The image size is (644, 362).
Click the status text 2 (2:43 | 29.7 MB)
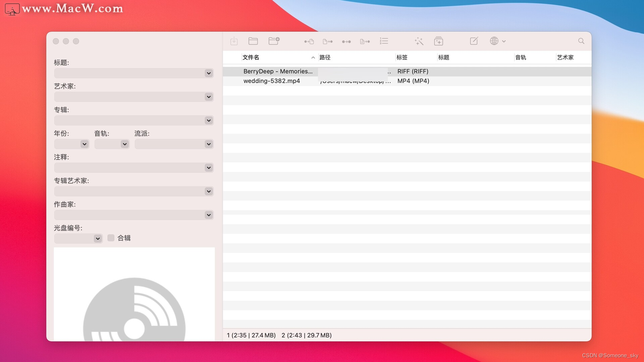(307, 335)
